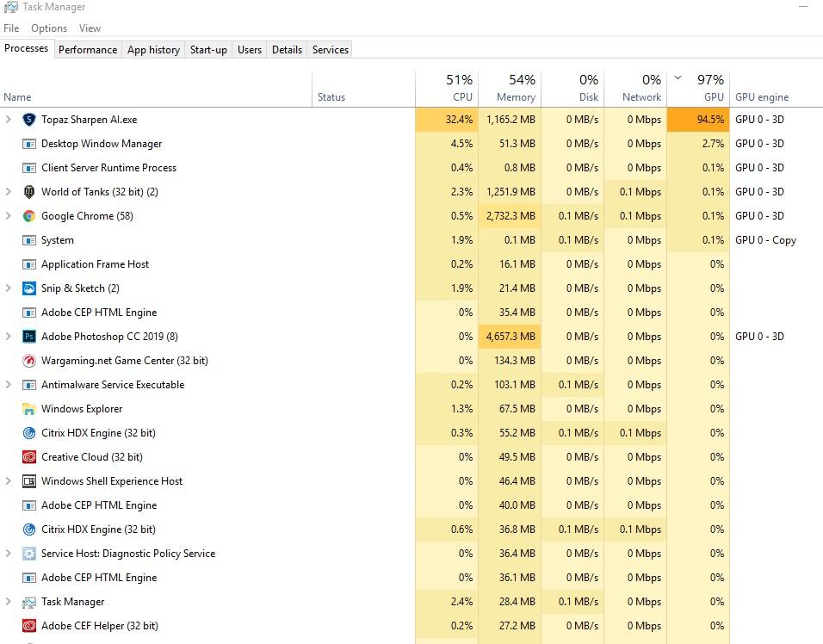Switch to the App history tab
Viewport: 823px width, 644px height.
[153, 50]
